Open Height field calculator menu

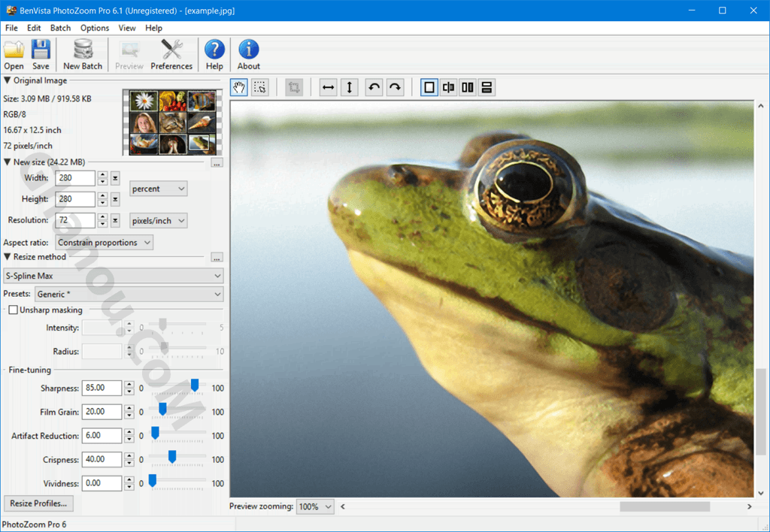pyautogui.click(x=115, y=199)
